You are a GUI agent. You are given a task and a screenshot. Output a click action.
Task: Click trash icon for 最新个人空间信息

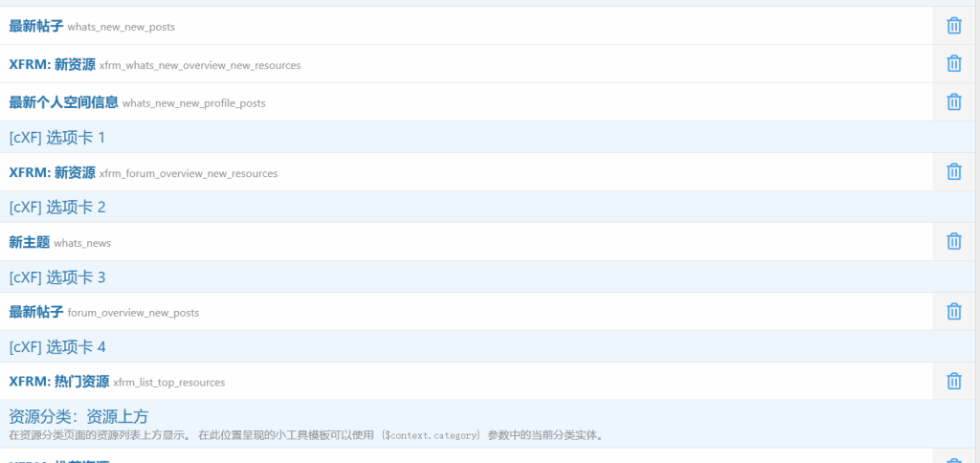953,101
